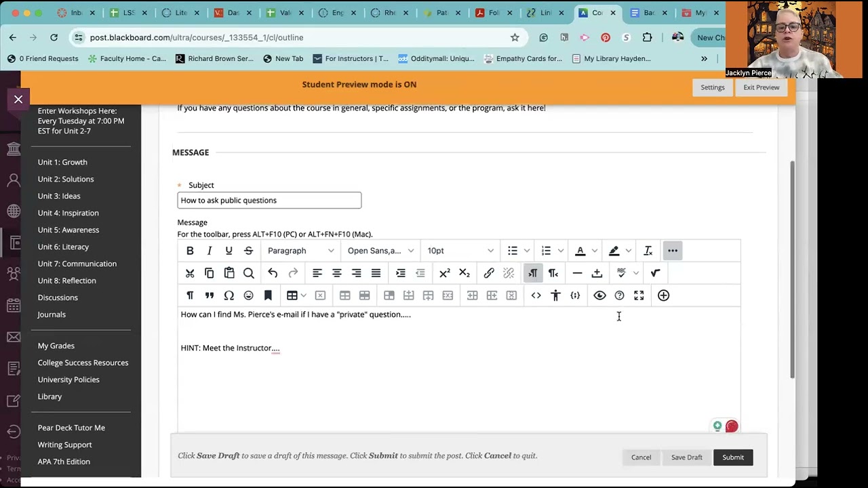Toggle the more toolbar options ellipsis

point(673,251)
